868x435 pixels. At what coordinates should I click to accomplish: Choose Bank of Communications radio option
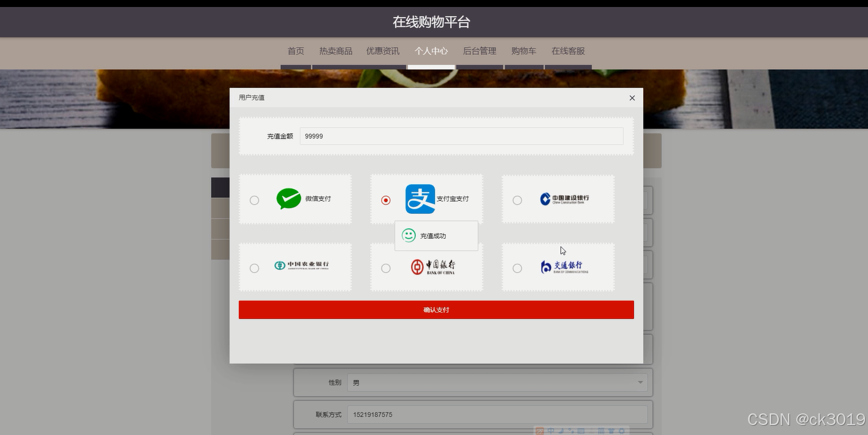pyautogui.click(x=517, y=268)
